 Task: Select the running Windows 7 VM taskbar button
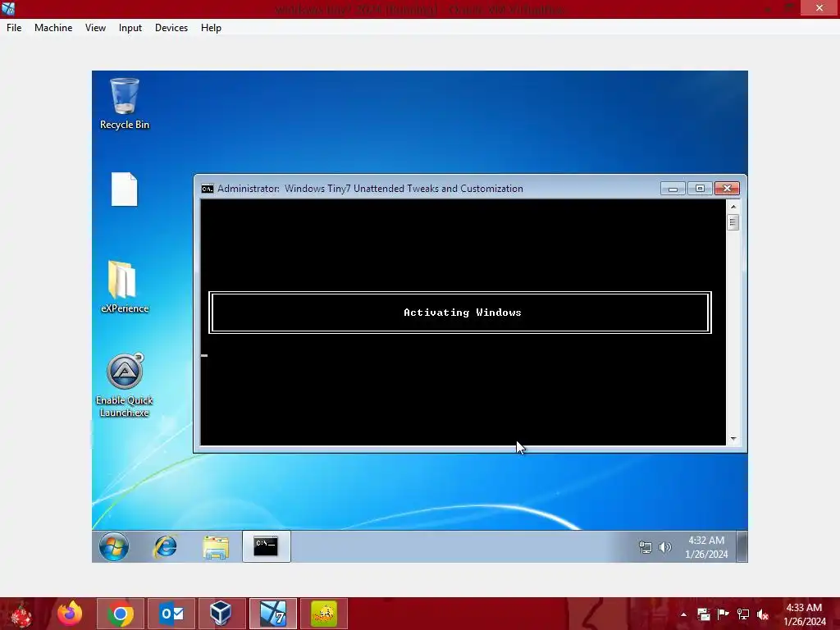click(x=272, y=614)
